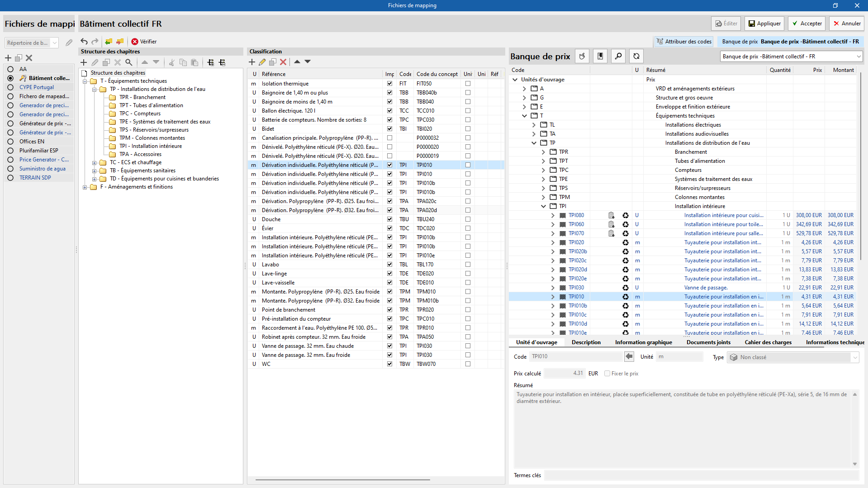This screenshot has width=868, height=488.
Task: Select the CYPE Portugal radio button
Action: click(10, 87)
